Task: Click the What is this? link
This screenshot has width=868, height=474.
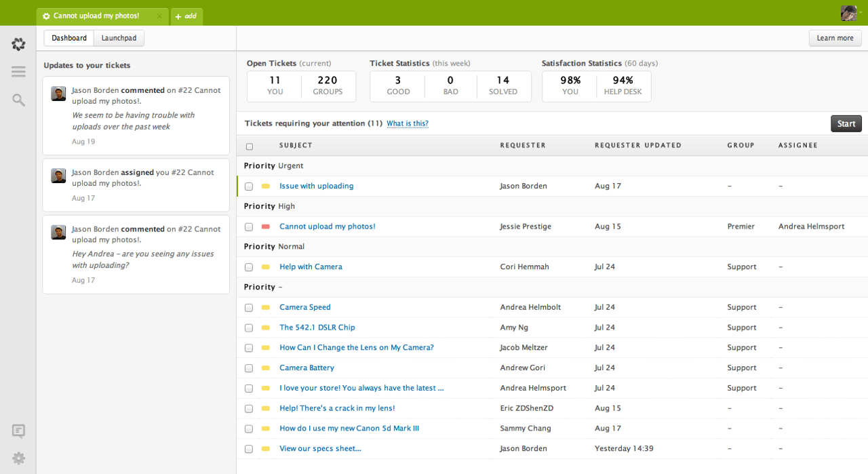Action: click(407, 123)
